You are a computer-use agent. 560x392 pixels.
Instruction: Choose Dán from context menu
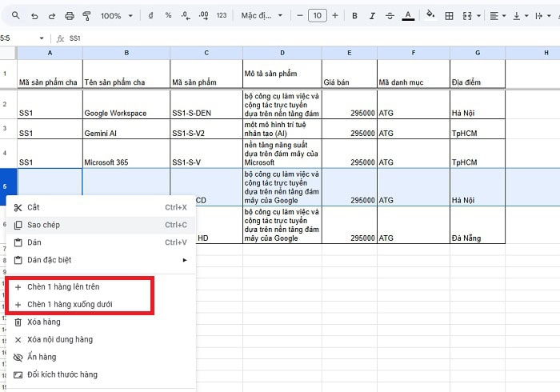tap(101, 242)
